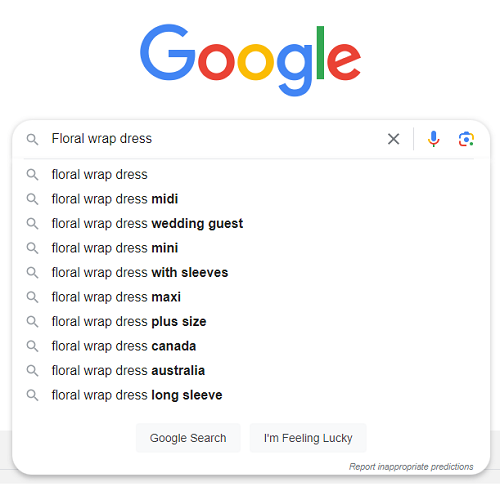
Task: Click the microphone voice search icon
Action: [433, 139]
